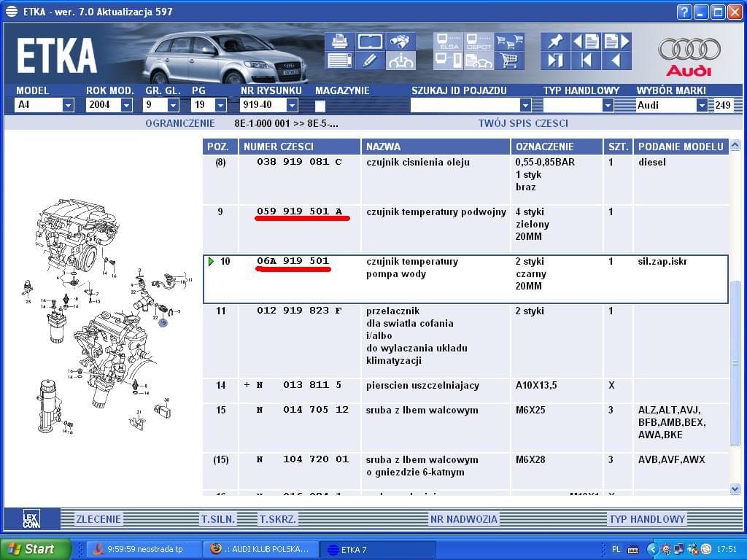The height and width of the screenshot is (560, 747).
Task: Click the pushpin icon
Action: pyautogui.click(x=555, y=42)
